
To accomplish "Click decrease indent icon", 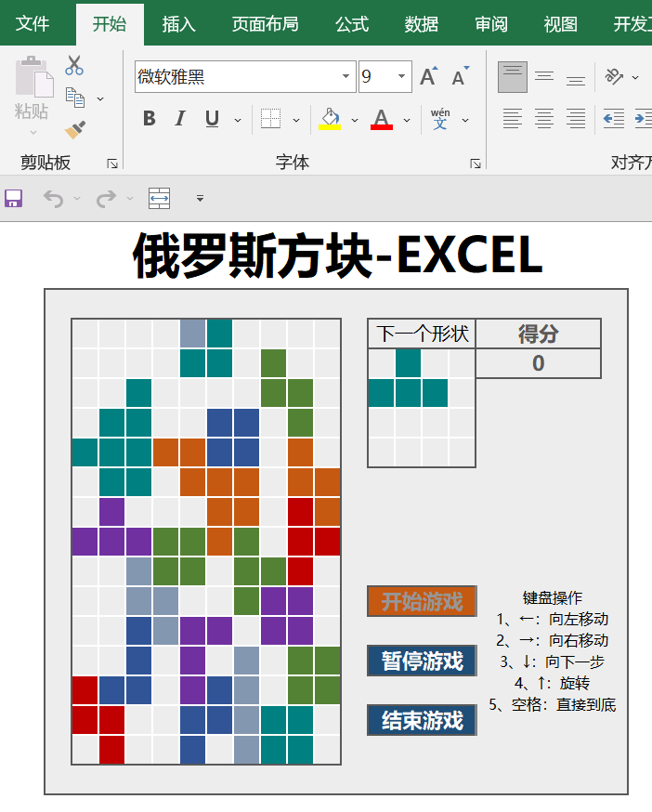I will click(614, 119).
